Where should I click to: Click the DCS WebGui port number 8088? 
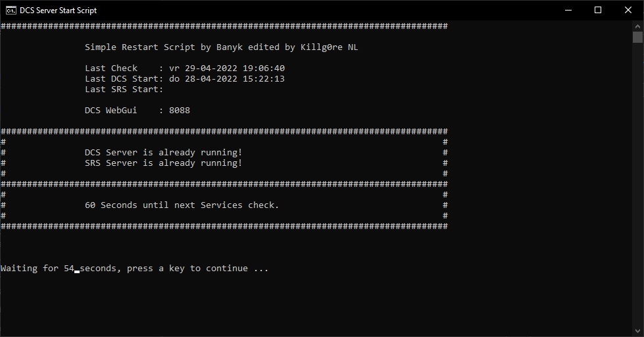pos(179,111)
